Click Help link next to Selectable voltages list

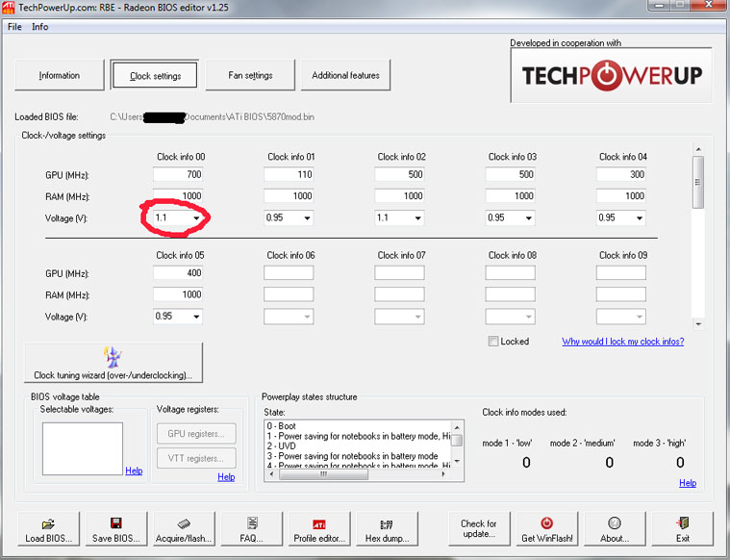[134, 471]
